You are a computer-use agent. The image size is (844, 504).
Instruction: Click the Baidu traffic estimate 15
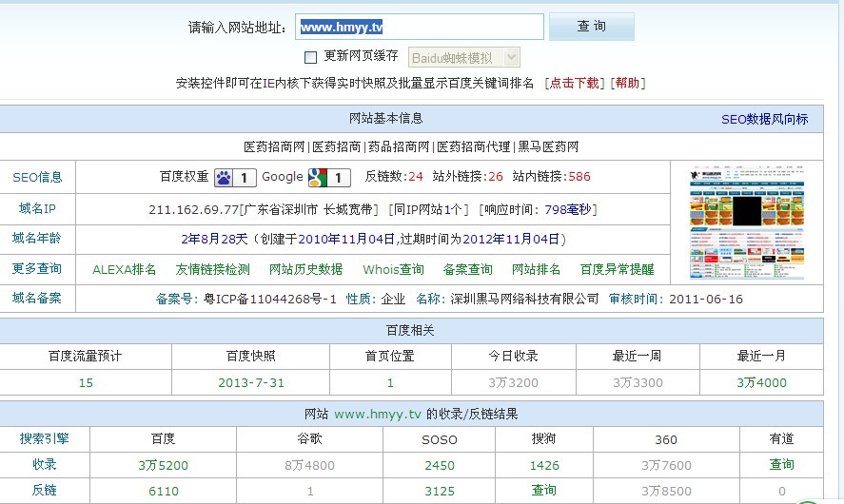click(86, 383)
